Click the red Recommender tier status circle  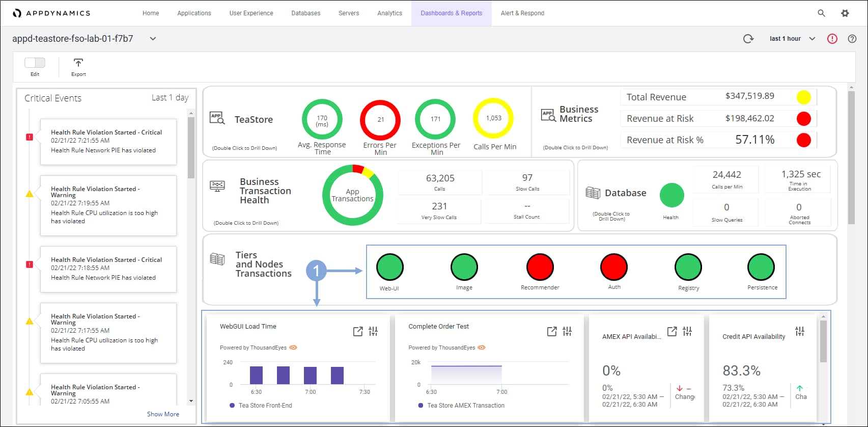[x=540, y=267]
